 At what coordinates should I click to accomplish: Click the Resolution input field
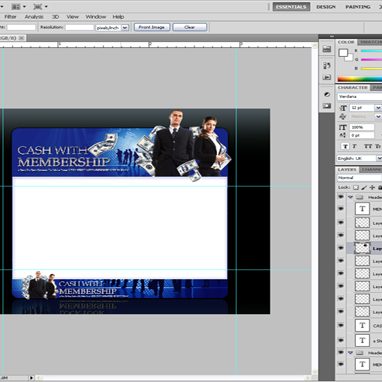[x=79, y=27]
